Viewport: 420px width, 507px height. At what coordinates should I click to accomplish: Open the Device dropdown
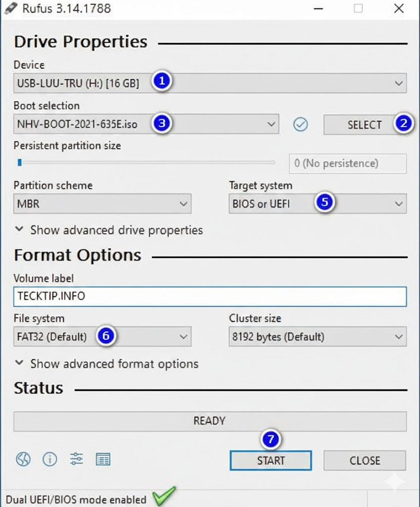tap(210, 83)
